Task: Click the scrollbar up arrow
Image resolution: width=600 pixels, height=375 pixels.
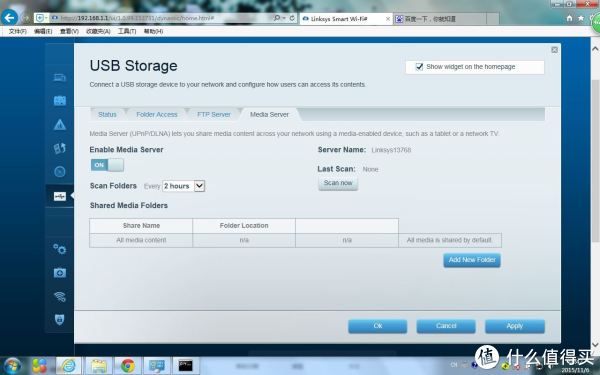Action: [x=595, y=49]
